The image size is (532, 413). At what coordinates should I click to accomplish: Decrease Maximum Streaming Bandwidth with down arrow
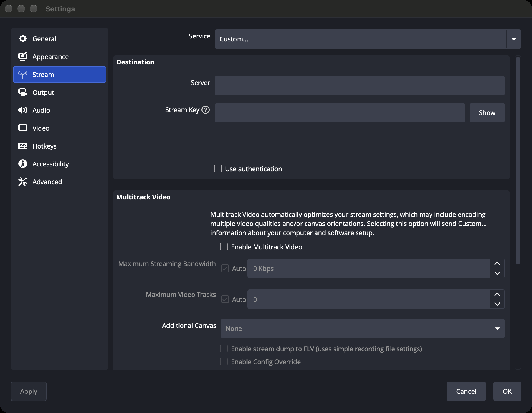click(497, 273)
